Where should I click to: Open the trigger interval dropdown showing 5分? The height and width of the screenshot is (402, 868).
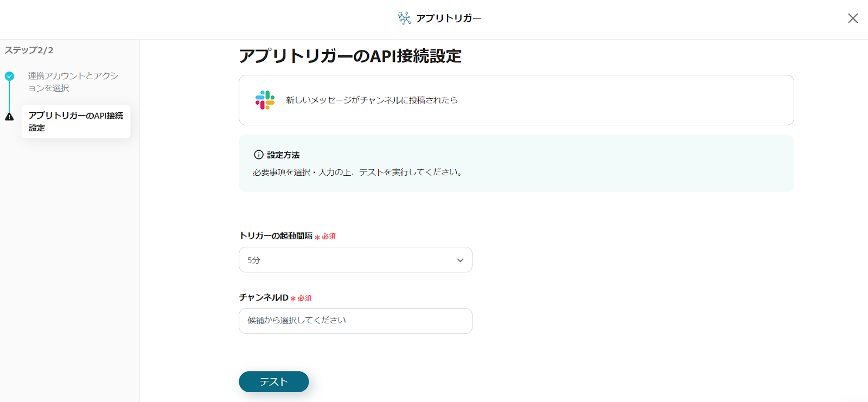(x=355, y=260)
